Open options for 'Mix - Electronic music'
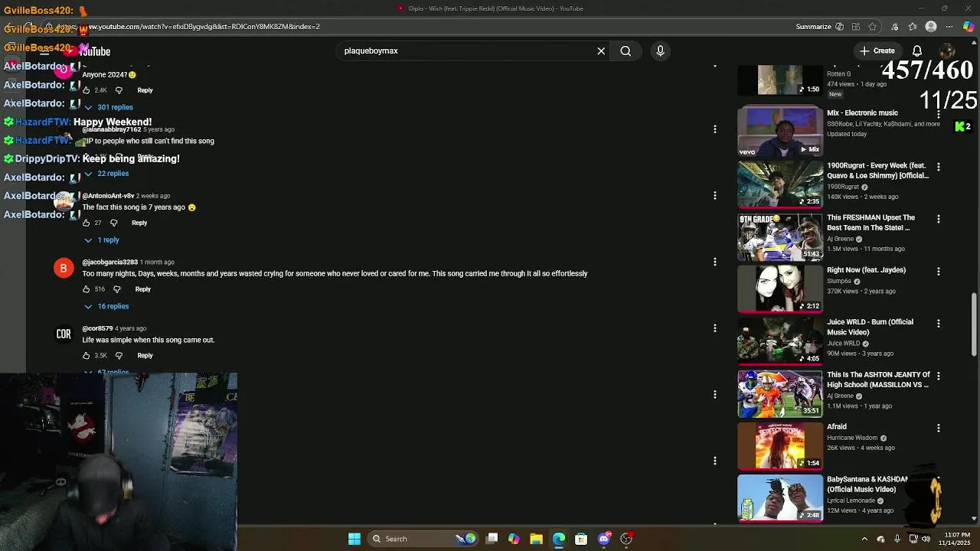Screen dimensions: 980x551 (x=938, y=114)
